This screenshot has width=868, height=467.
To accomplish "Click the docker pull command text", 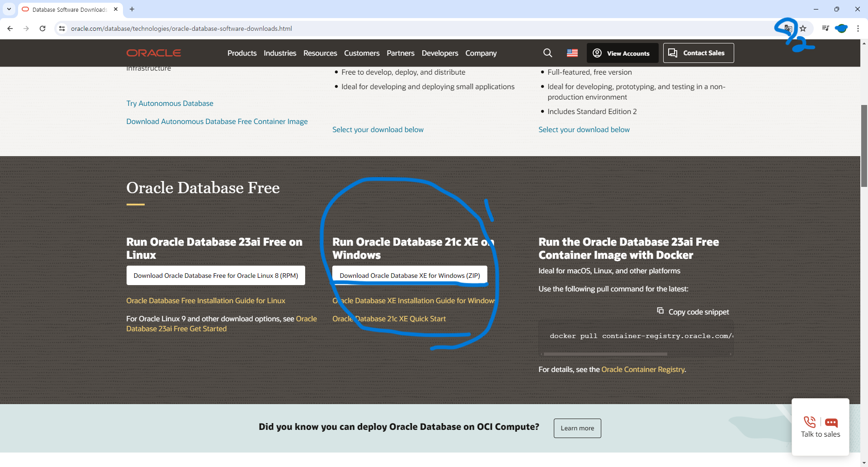I will pos(641,336).
